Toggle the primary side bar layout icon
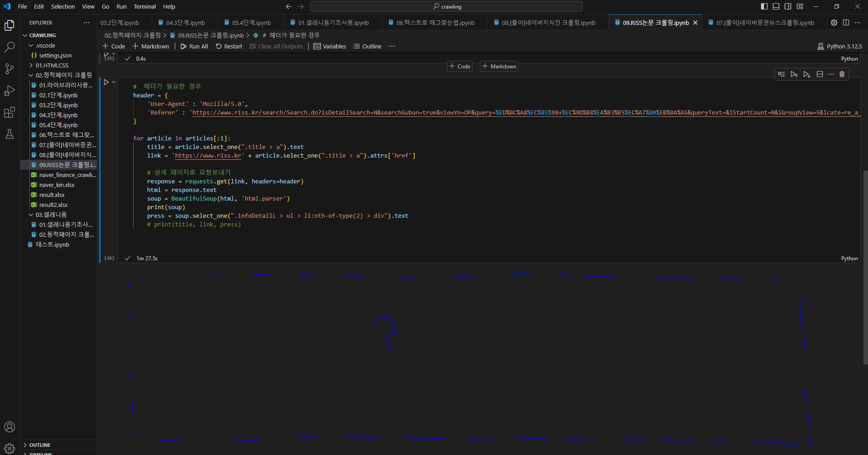 pos(764,6)
